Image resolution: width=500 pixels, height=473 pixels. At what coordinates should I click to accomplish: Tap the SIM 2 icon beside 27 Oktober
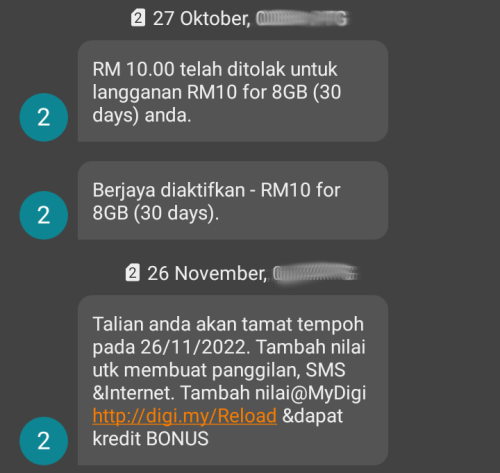coord(138,18)
